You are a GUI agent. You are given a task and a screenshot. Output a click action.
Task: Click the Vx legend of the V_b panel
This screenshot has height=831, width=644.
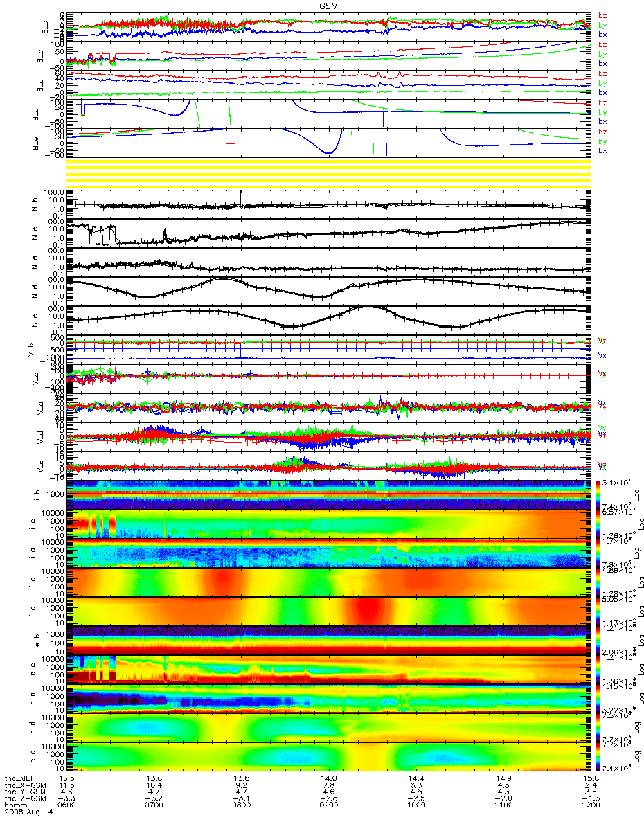click(x=601, y=355)
